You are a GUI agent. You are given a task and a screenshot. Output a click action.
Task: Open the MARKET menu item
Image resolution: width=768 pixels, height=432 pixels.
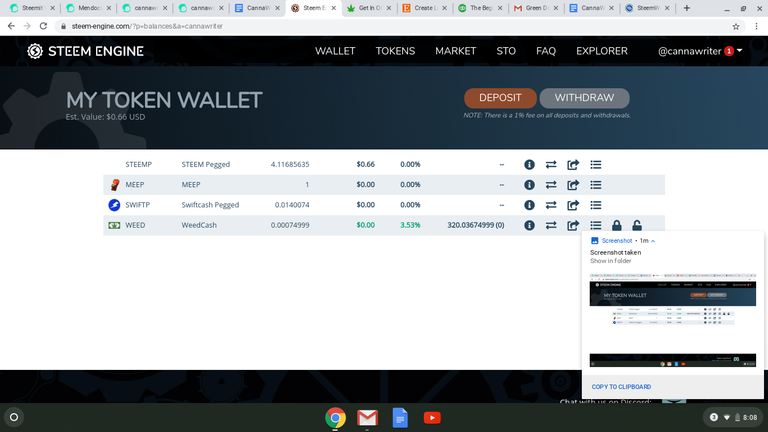(456, 51)
